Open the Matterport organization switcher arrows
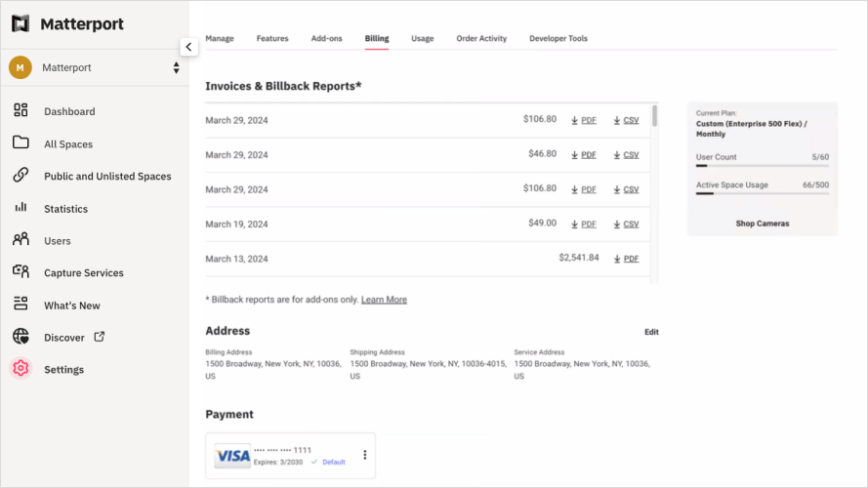 [x=176, y=67]
